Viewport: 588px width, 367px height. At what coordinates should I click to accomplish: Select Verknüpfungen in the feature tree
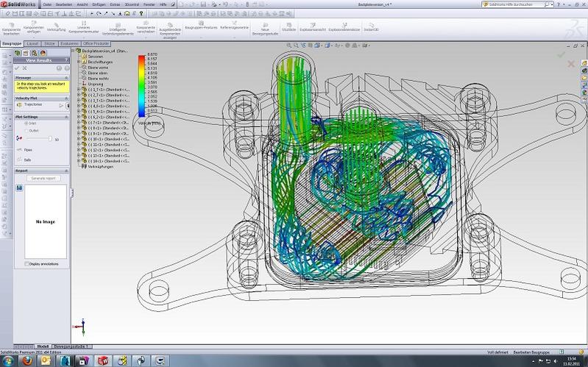click(x=100, y=166)
